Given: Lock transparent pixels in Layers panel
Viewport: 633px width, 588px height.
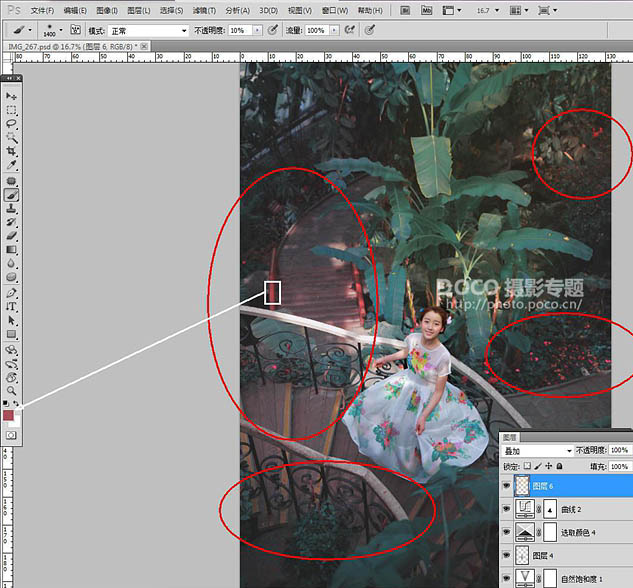Looking at the screenshot, I should click(527, 466).
